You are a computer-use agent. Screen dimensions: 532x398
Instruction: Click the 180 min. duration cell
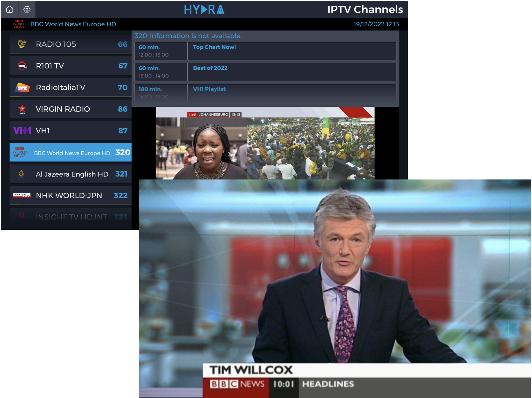click(150, 89)
